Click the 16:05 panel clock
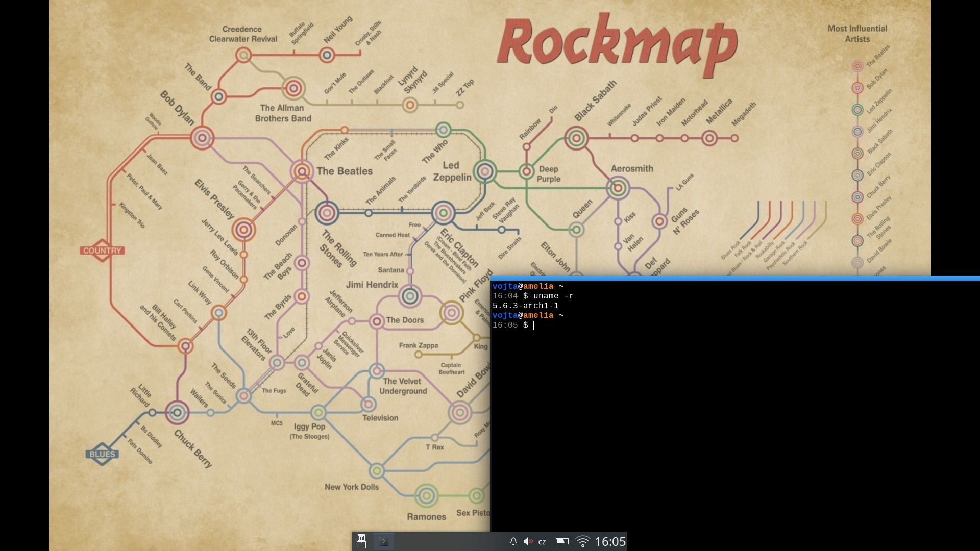The image size is (980, 551). 610,541
